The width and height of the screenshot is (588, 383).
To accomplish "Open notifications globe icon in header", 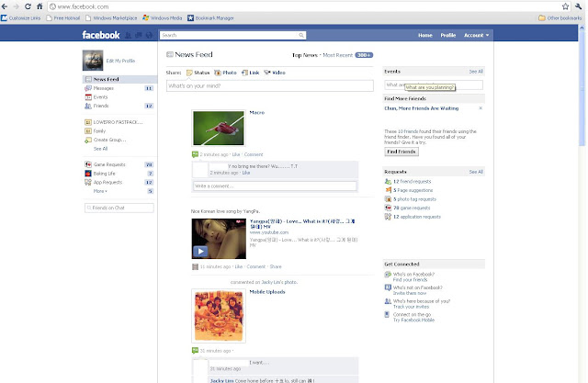I will click(149, 35).
